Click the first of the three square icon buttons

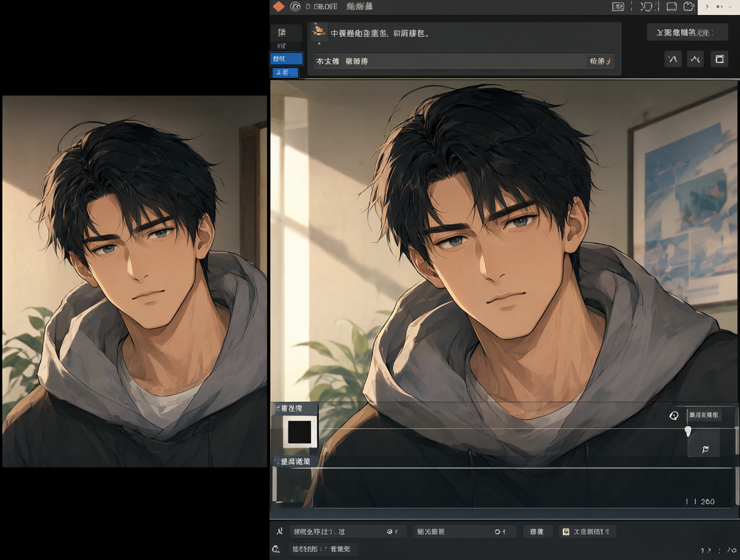tap(673, 59)
